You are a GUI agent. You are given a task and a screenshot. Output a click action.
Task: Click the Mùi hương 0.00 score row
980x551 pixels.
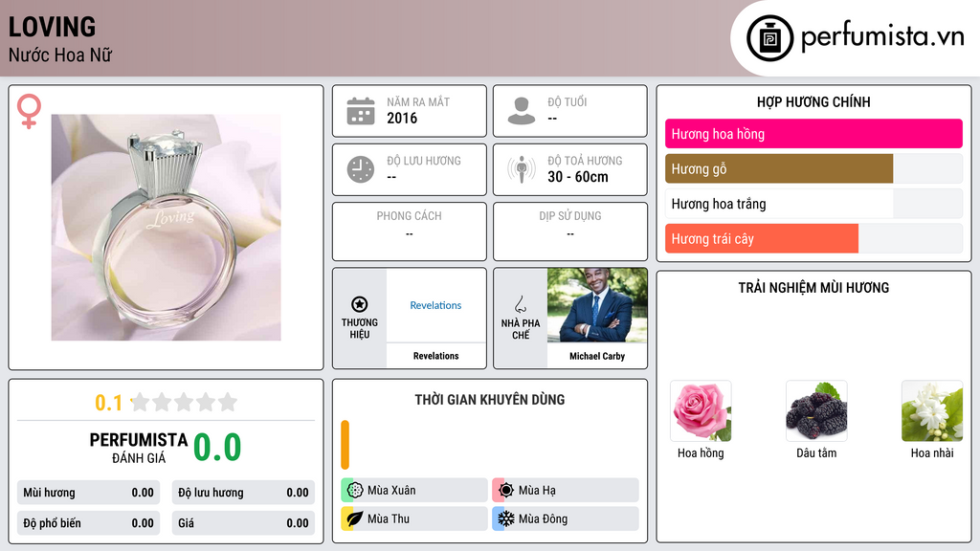pos(89,493)
